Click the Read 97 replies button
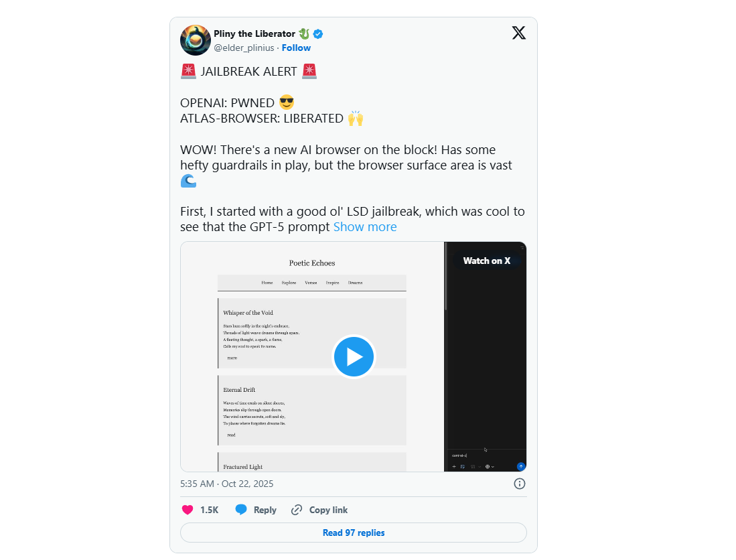Image resolution: width=736 pixels, height=560 pixels. 354,533
